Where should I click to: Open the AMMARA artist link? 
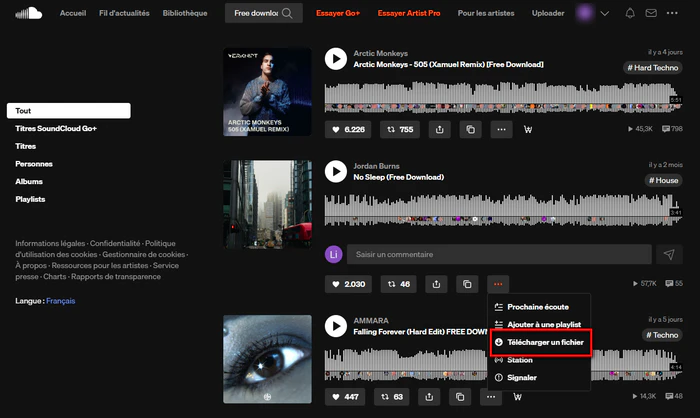pos(371,321)
